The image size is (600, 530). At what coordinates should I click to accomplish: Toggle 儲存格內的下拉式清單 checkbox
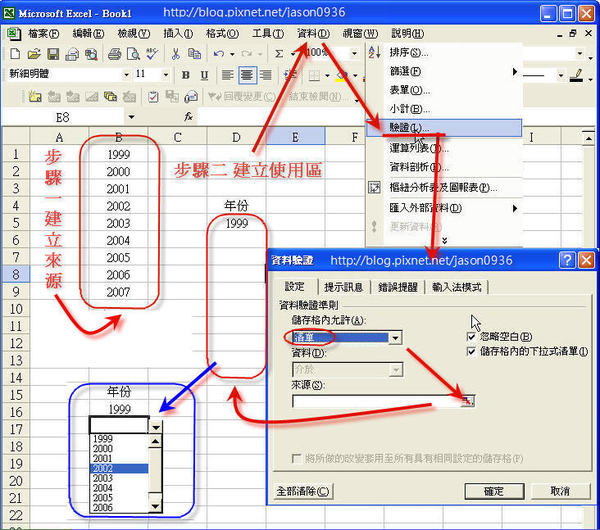(x=471, y=351)
